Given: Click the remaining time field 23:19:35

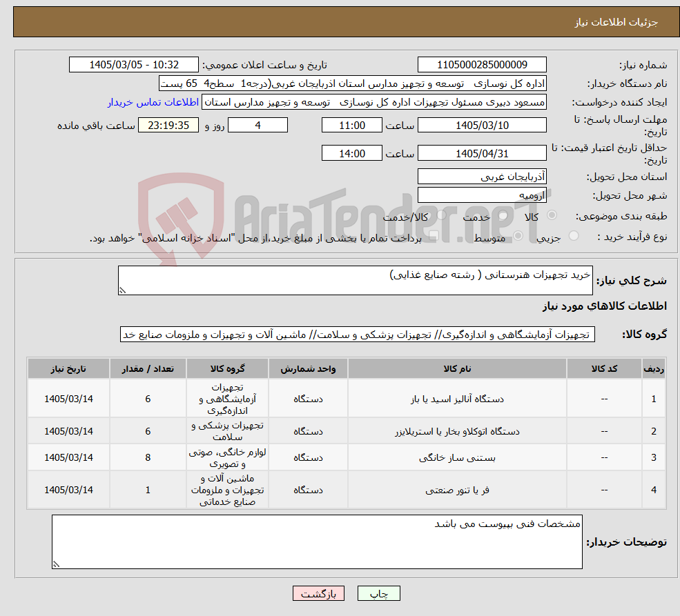Looking at the screenshot, I should pyautogui.click(x=168, y=125).
